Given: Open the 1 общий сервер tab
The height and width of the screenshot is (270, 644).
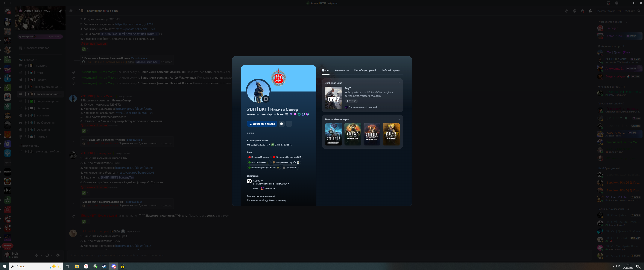Looking at the screenshot, I should [390, 70].
